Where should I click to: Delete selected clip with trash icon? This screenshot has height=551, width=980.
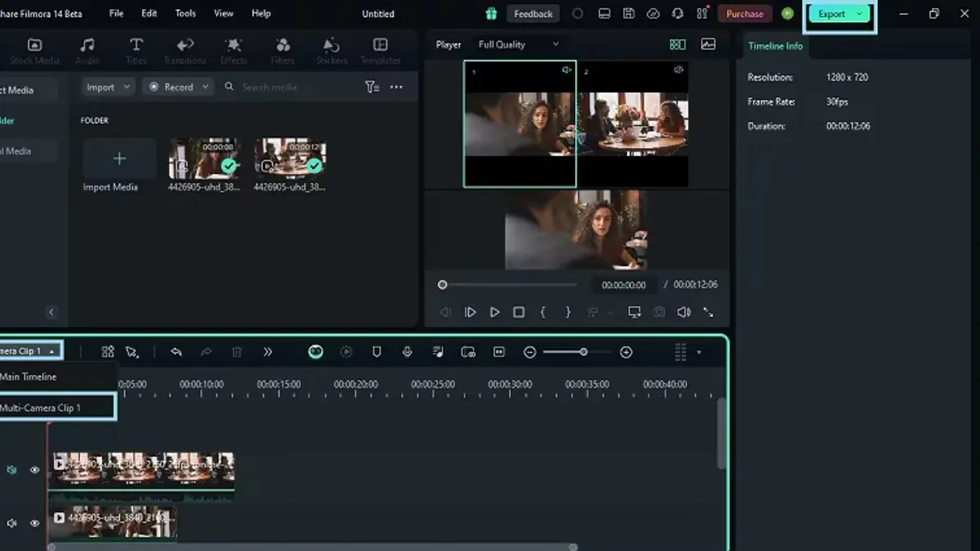tap(237, 352)
